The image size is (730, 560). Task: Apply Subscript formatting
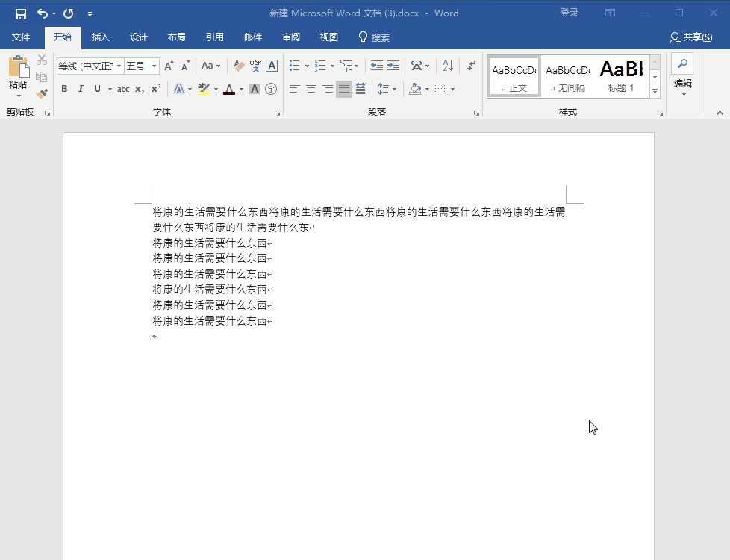[x=139, y=89]
